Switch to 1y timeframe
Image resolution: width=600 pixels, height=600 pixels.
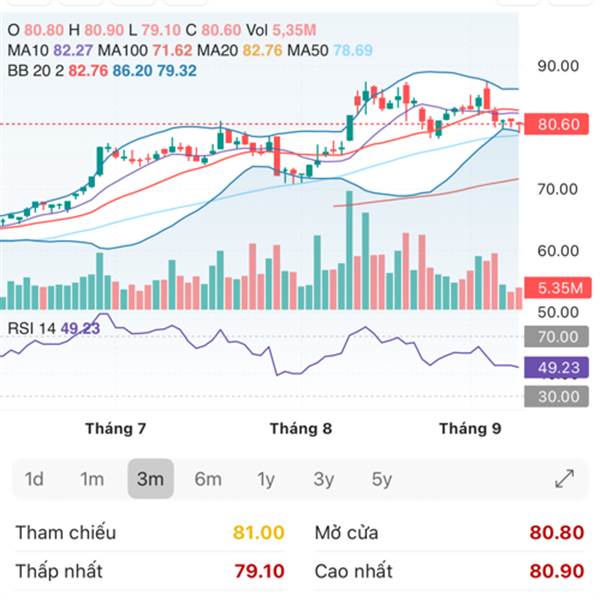click(x=266, y=479)
